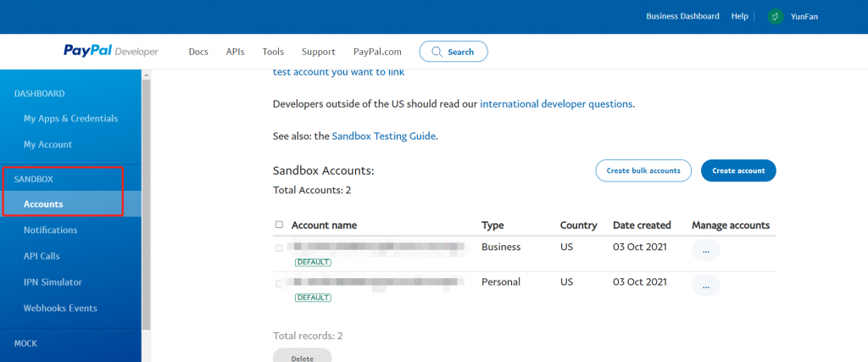This screenshot has height=362, width=868.
Task: Click the Create account button
Action: click(738, 170)
